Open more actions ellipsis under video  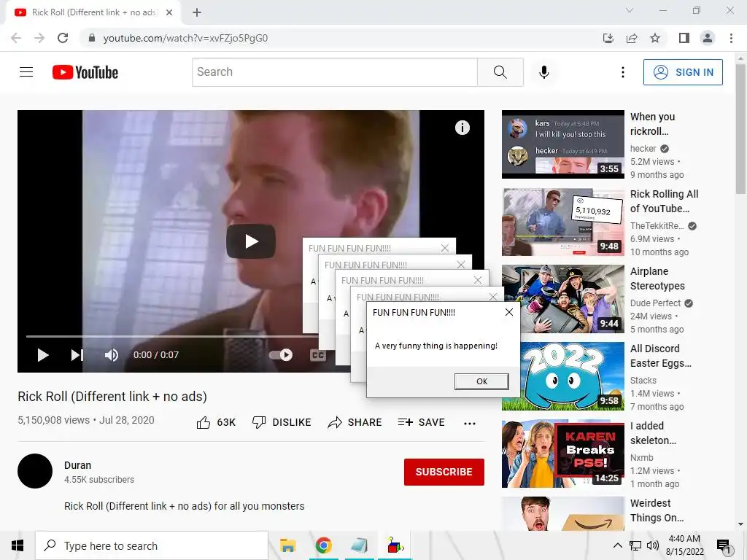470,424
